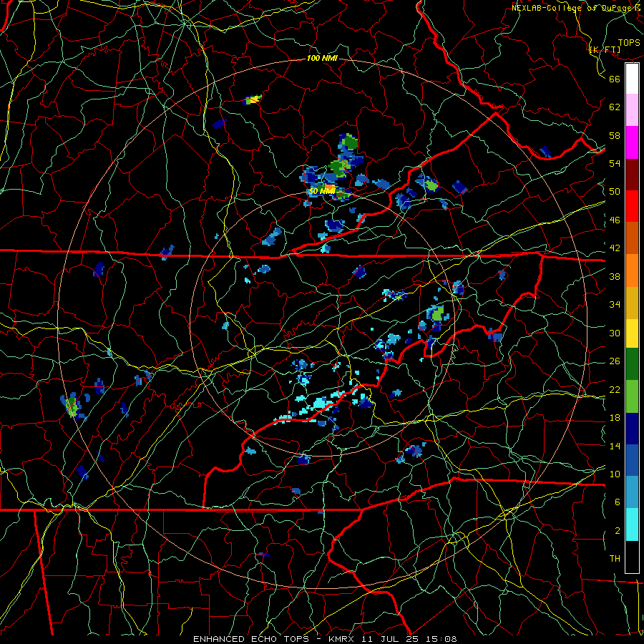Click the legend value 66
Screen dimensions: 644x644
(x=615, y=79)
